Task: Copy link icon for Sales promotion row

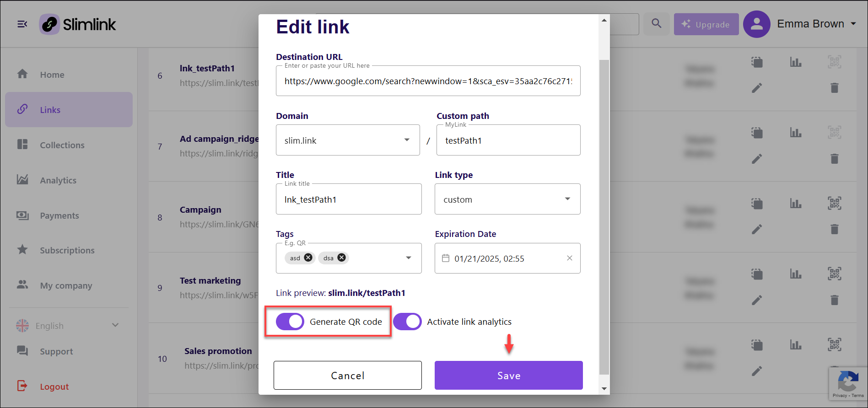Action: (x=757, y=345)
